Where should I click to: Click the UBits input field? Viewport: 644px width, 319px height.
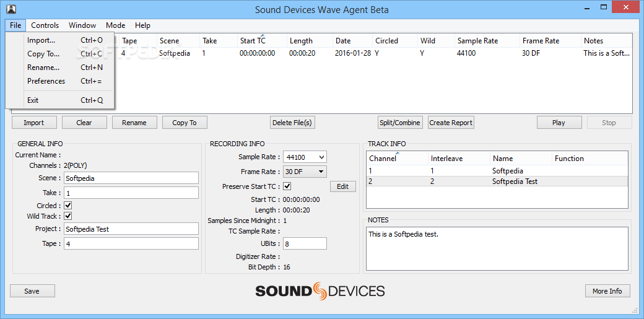[x=305, y=243]
